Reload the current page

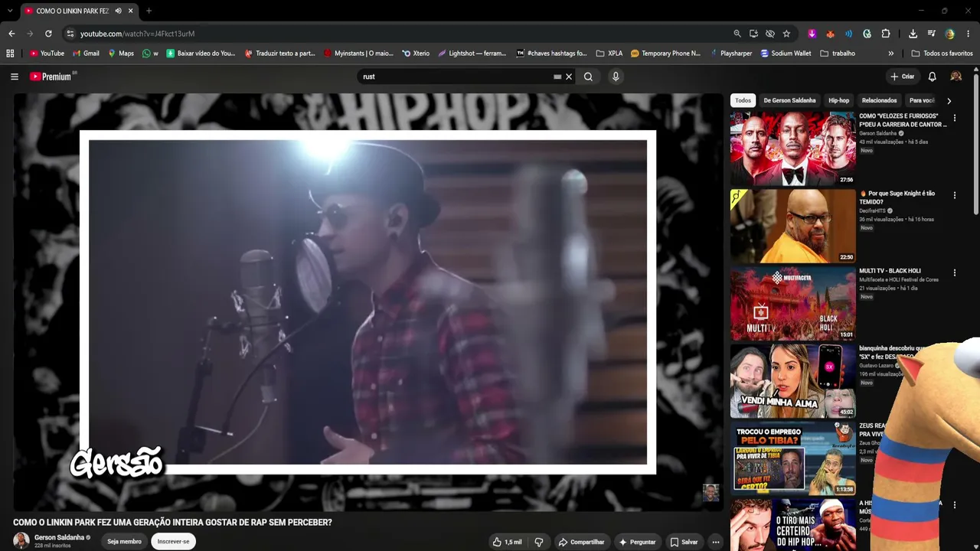point(48,34)
